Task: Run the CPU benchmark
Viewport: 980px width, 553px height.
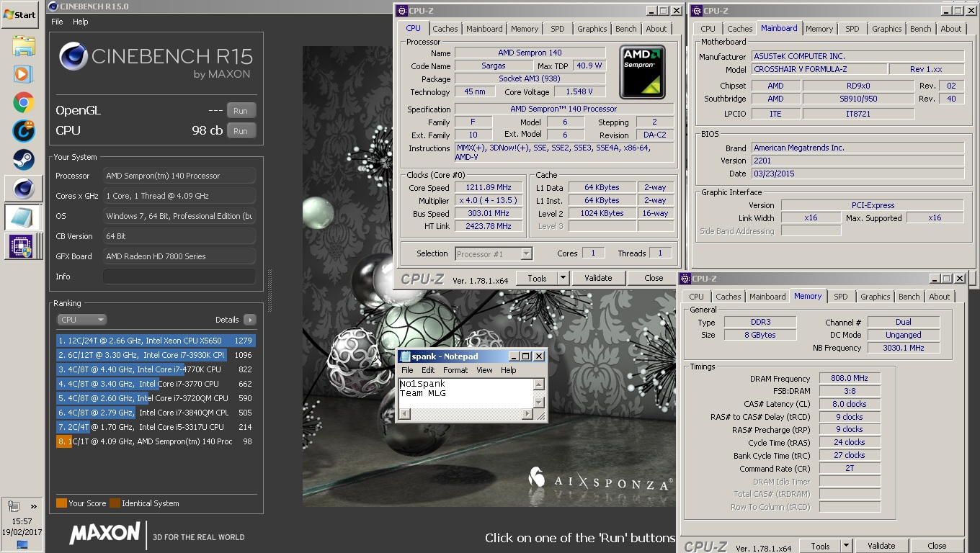Action: point(241,131)
